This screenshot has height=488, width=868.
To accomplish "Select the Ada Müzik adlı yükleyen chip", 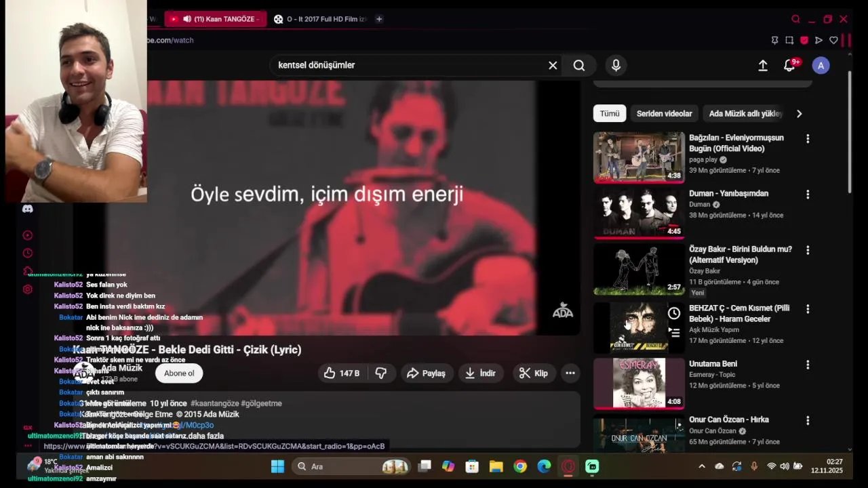I will [746, 113].
